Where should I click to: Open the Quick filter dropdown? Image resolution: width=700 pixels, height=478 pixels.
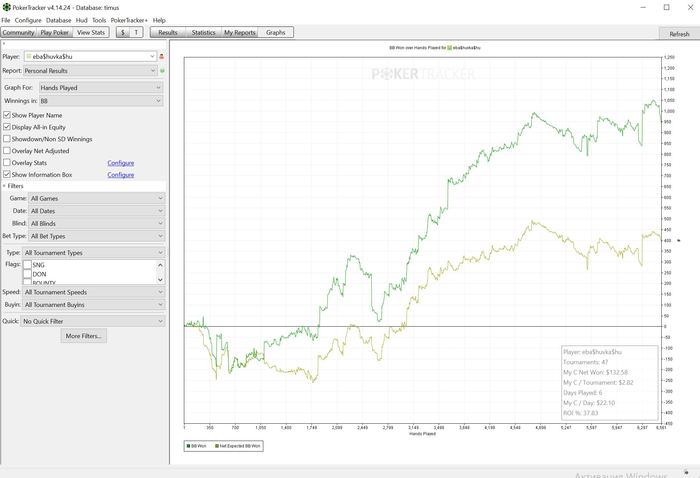click(x=92, y=321)
